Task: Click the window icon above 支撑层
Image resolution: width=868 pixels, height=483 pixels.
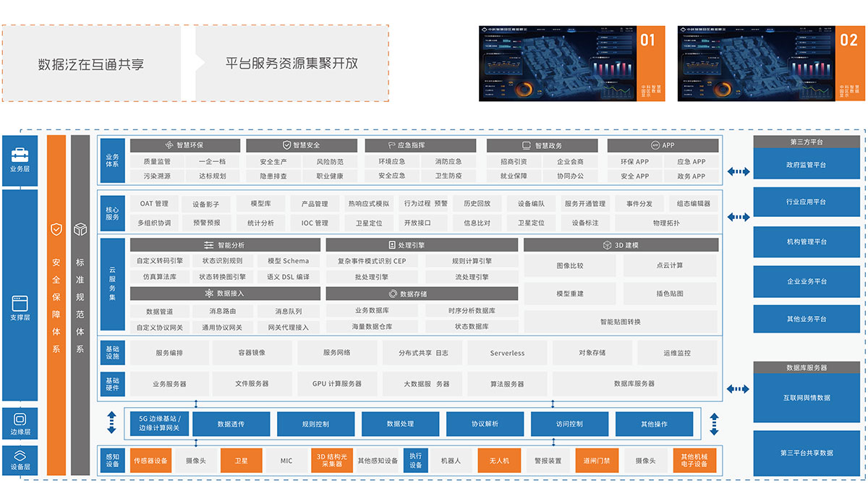Action: (20, 302)
